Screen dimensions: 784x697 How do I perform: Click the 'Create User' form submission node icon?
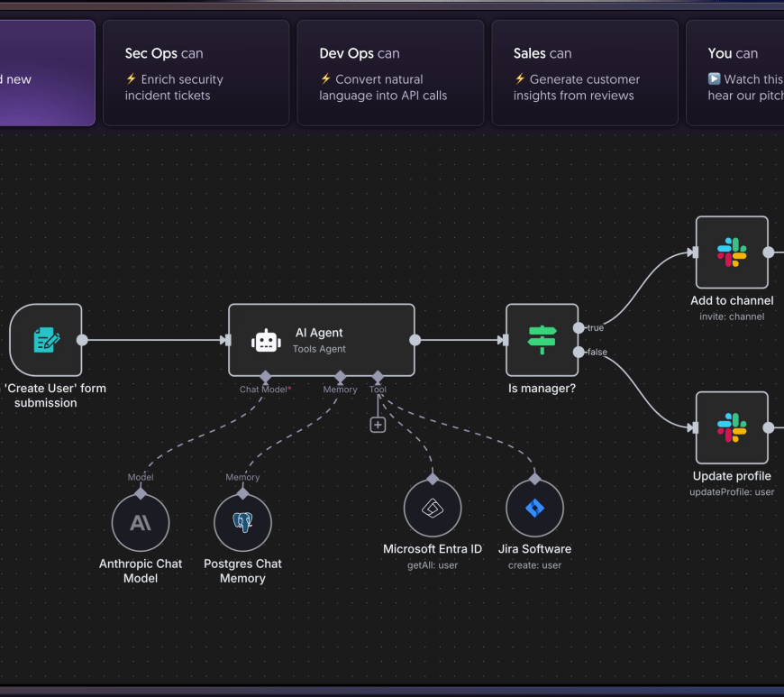[46, 340]
